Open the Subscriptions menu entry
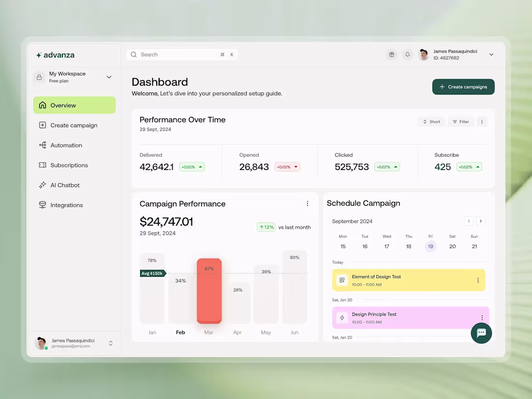 (69, 165)
